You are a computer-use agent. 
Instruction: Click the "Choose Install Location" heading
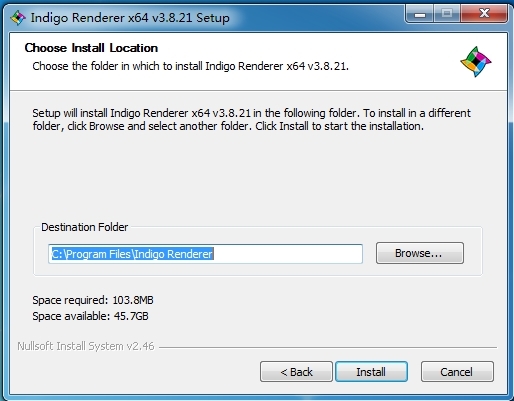tap(91, 48)
